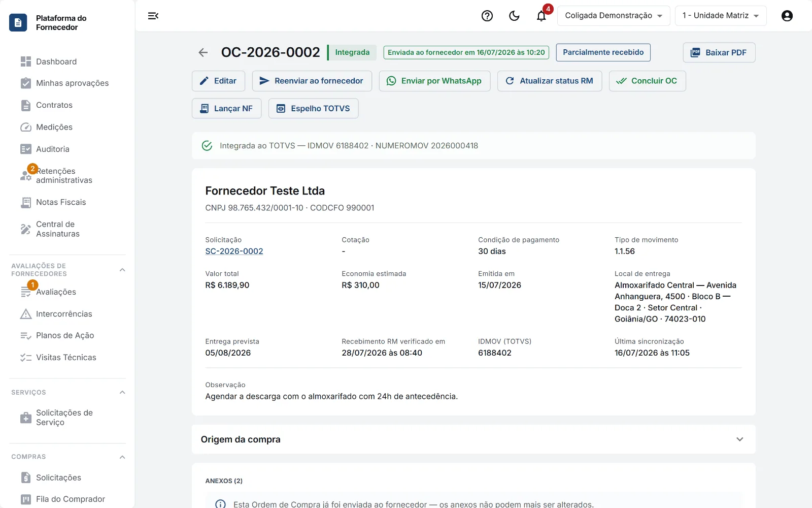Click the Visitas Técnicas checklist icon

click(x=26, y=358)
